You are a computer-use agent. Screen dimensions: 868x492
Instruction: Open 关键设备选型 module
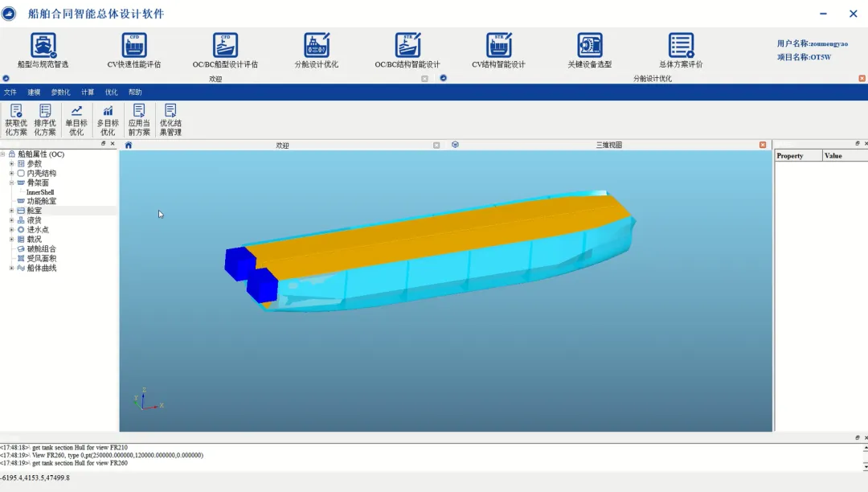[x=590, y=51]
